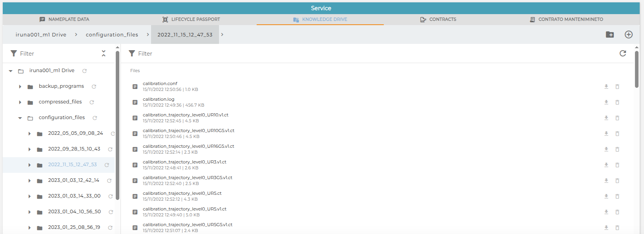This screenshot has height=234, width=644.
Task: Expand the 2022_11_15_12_47_53 folder
Action: click(29, 165)
